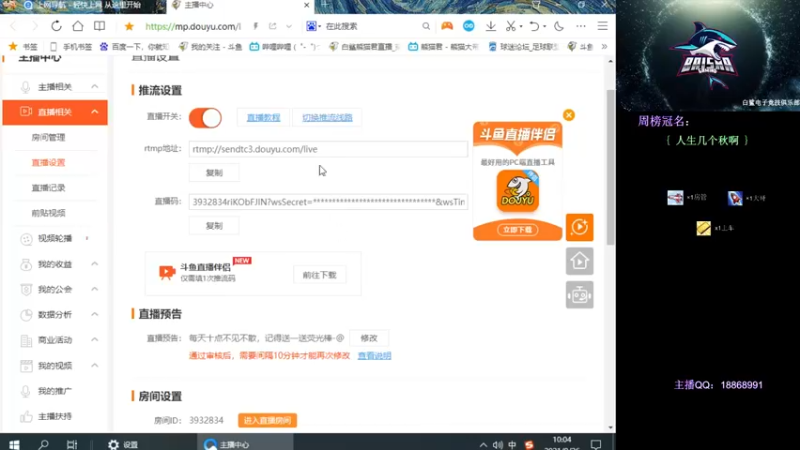Click the search magnifier icon in toolbar
The image size is (800, 450).
(426, 26)
